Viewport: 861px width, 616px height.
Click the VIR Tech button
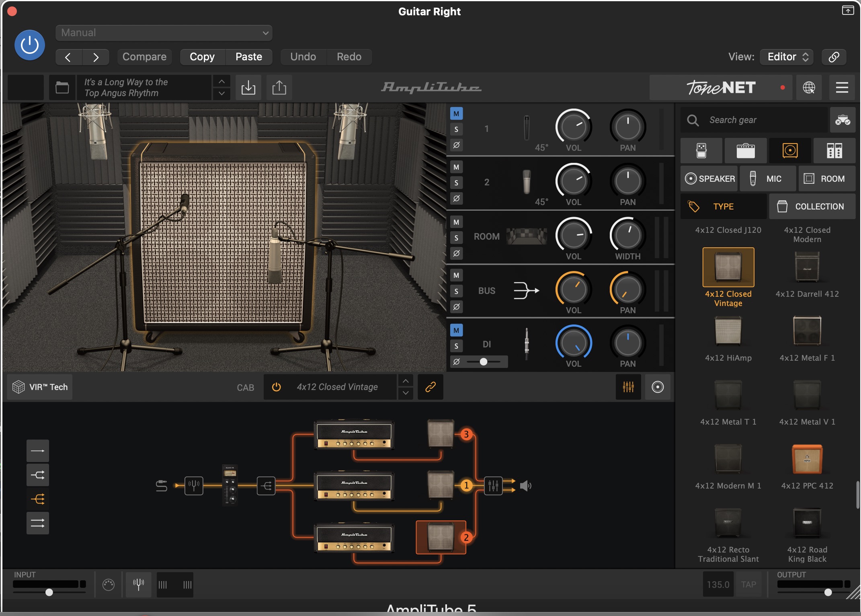[x=40, y=387]
